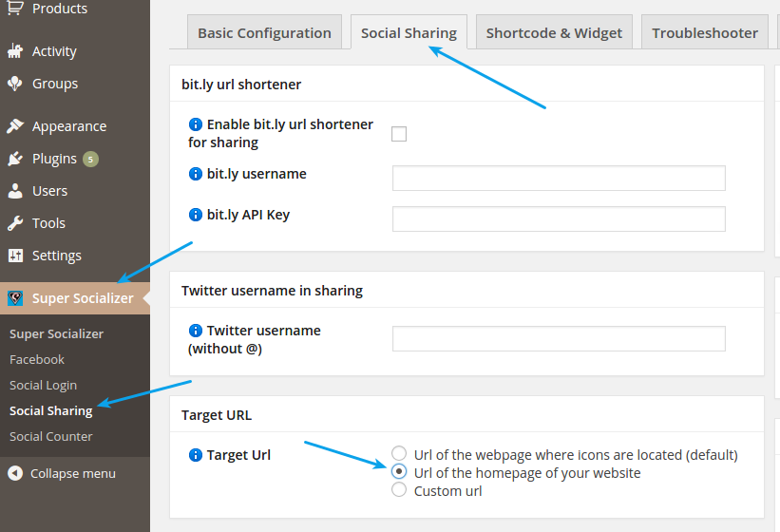Open the Social Login submenu link
The height and width of the screenshot is (532, 780).
43,385
